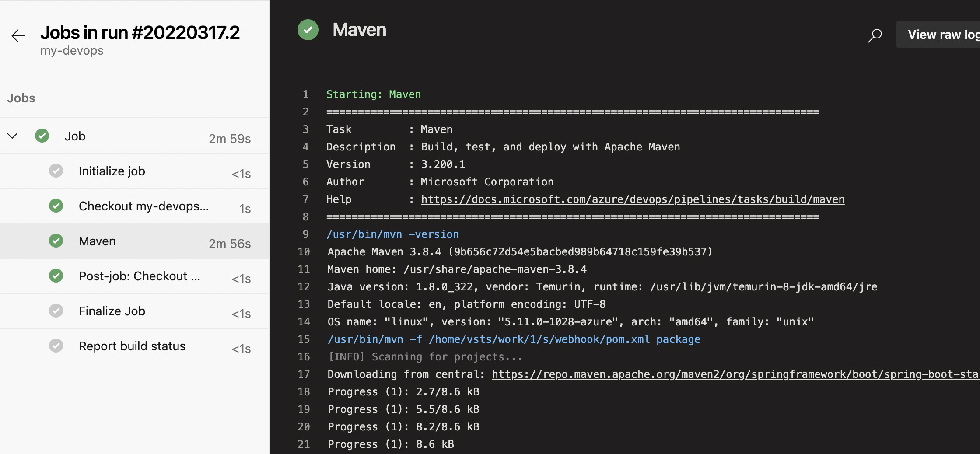Collapse the Job group chevron
Image resolution: width=980 pixels, height=454 pixels.
point(12,136)
